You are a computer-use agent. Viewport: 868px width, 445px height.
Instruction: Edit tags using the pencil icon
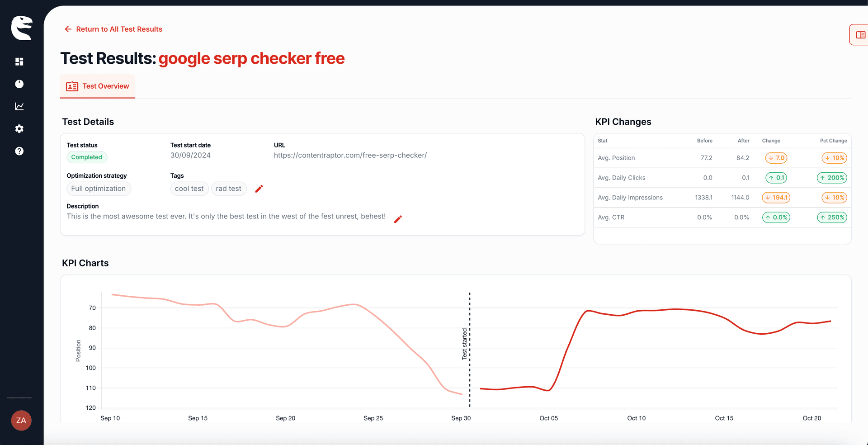(259, 189)
